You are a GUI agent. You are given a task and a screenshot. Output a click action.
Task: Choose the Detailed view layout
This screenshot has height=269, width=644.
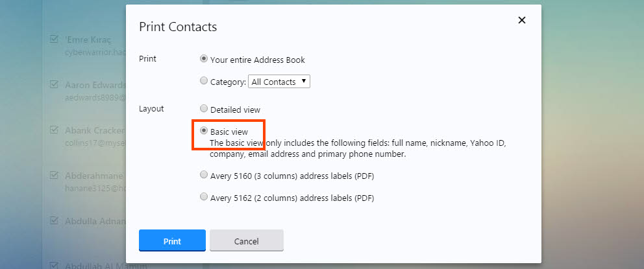click(204, 109)
